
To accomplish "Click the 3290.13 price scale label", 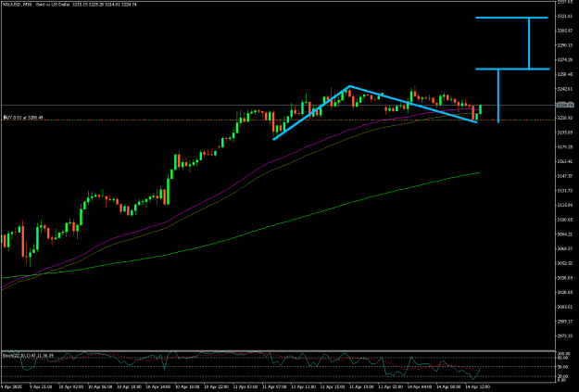I will click(x=565, y=45).
